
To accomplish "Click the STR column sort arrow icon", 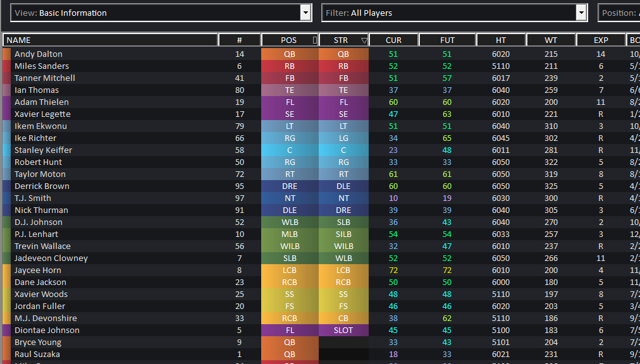I will pos(364,40).
